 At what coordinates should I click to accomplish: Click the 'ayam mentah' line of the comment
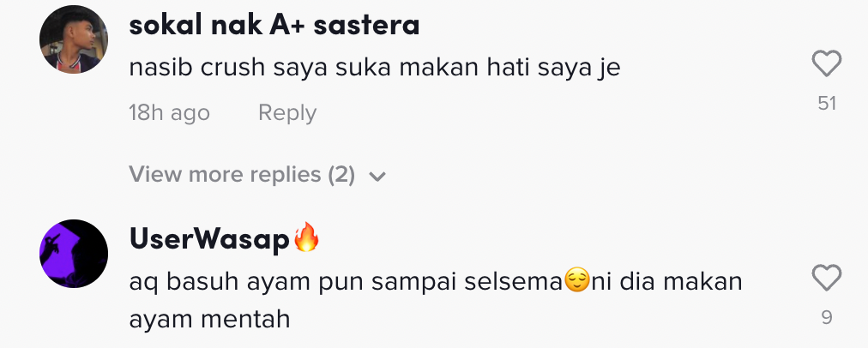(210, 320)
